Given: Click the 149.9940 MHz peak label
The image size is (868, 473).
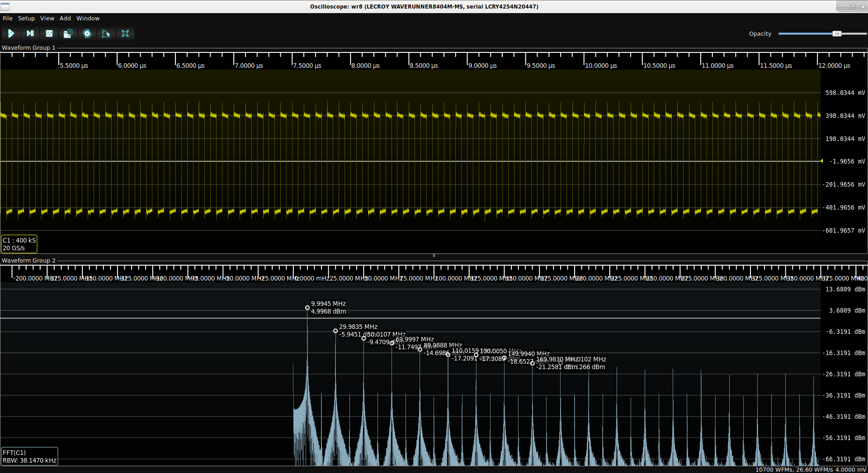Looking at the screenshot, I should 528,354.
